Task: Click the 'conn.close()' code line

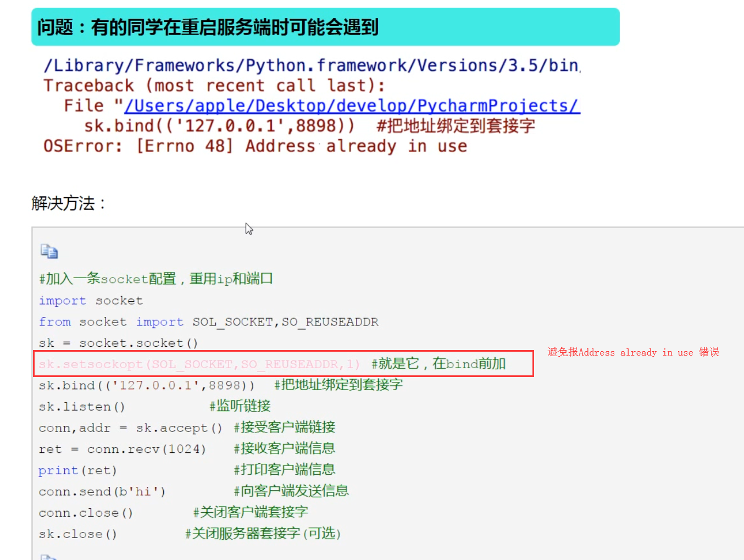Action: pyautogui.click(x=86, y=513)
